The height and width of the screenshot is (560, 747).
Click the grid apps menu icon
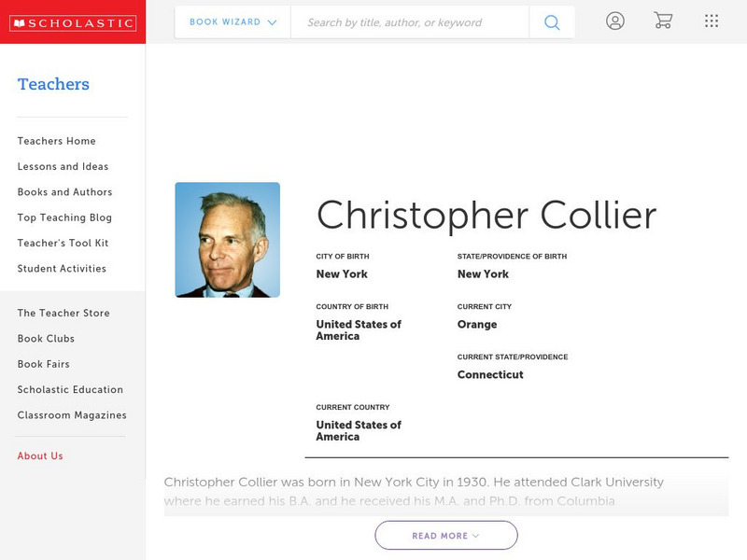click(x=711, y=21)
